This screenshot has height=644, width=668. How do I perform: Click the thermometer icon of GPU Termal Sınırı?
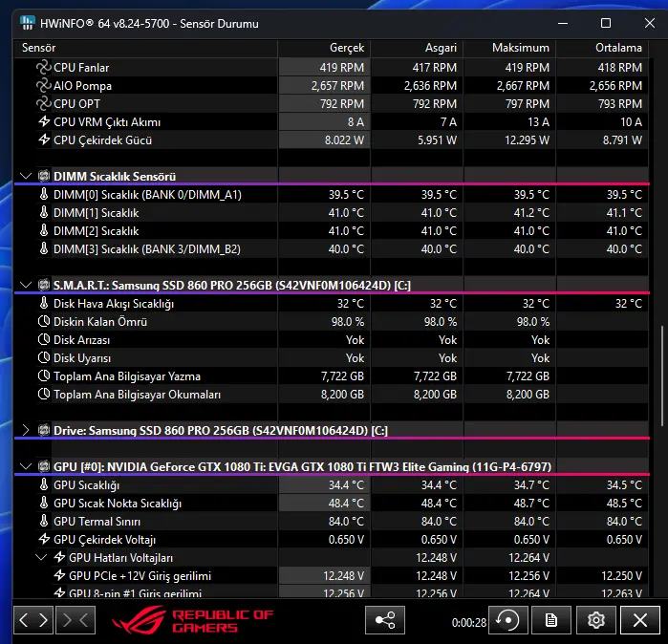tap(44, 521)
